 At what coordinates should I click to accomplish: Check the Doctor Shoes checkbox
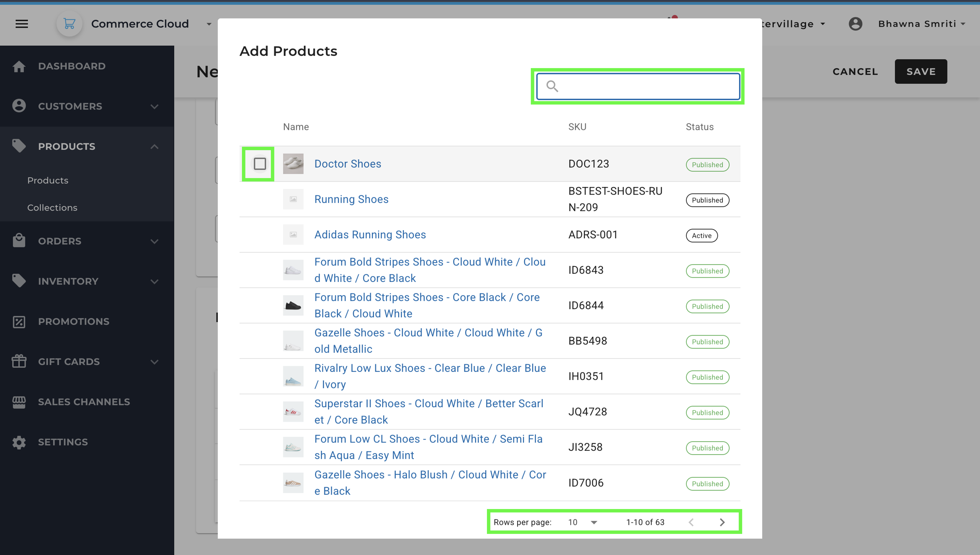point(260,164)
